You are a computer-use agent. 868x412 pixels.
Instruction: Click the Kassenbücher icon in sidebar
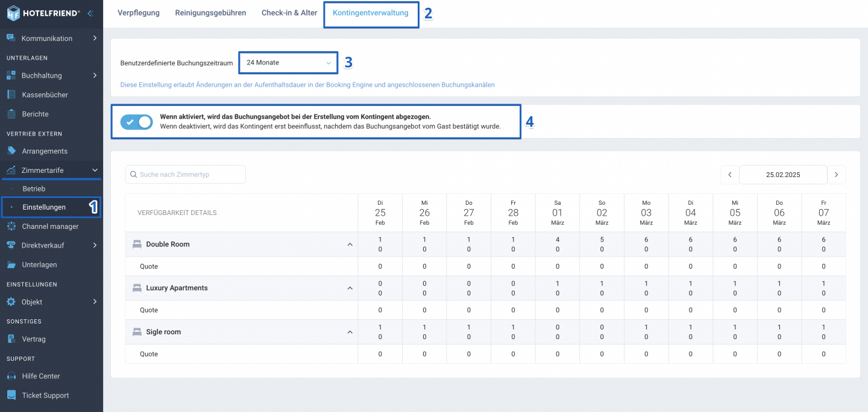pyautogui.click(x=11, y=95)
